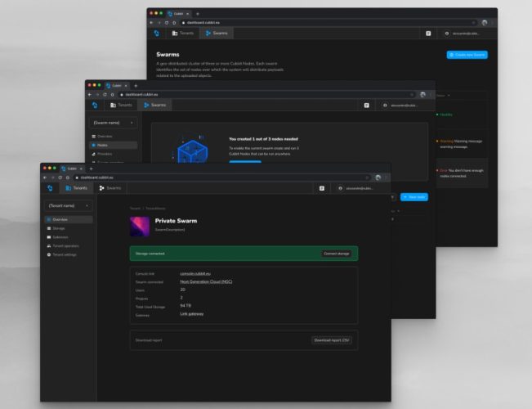Viewport: 532px width, 409px height.
Task: Click the documentation icon in the back window header
Action: pos(428,34)
